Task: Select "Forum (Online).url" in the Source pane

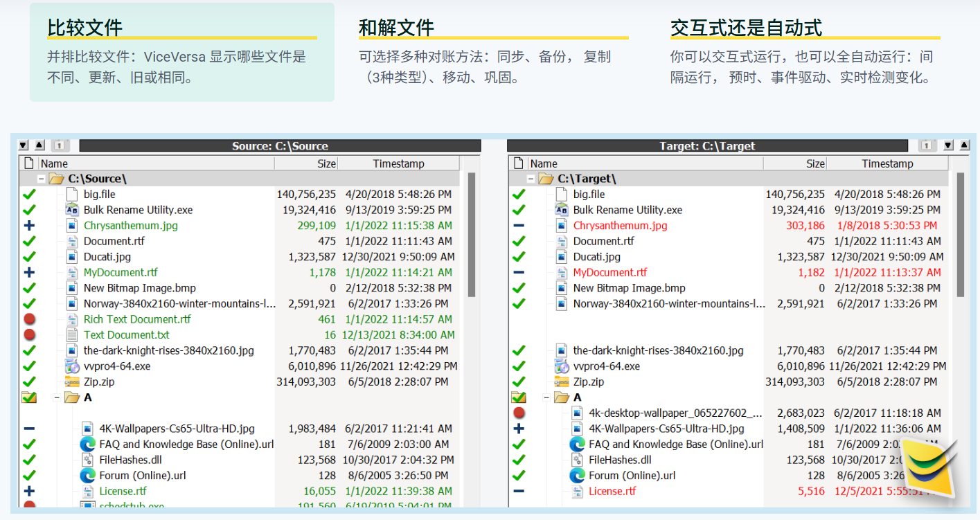Action: coord(143,476)
